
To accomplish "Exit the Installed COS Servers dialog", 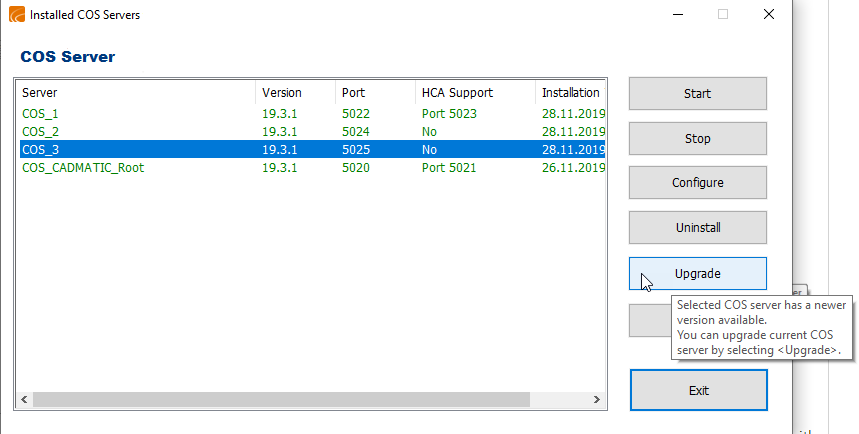I will (698, 390).
